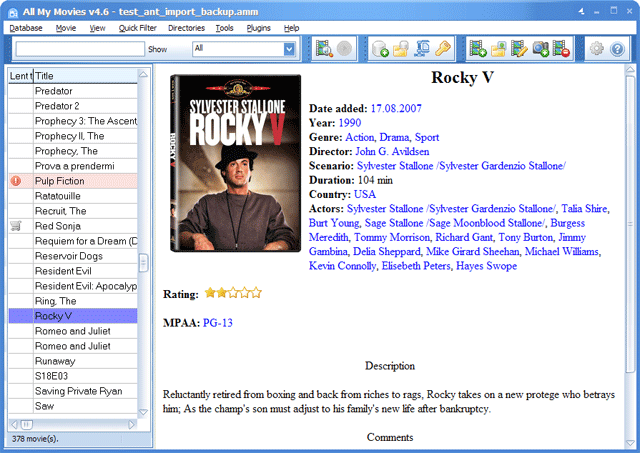Image resolution: width=640 pixels, height=453 pixels.
Task: Open the Tools menu
Action: pyautogui.click(x=224, y=28)
